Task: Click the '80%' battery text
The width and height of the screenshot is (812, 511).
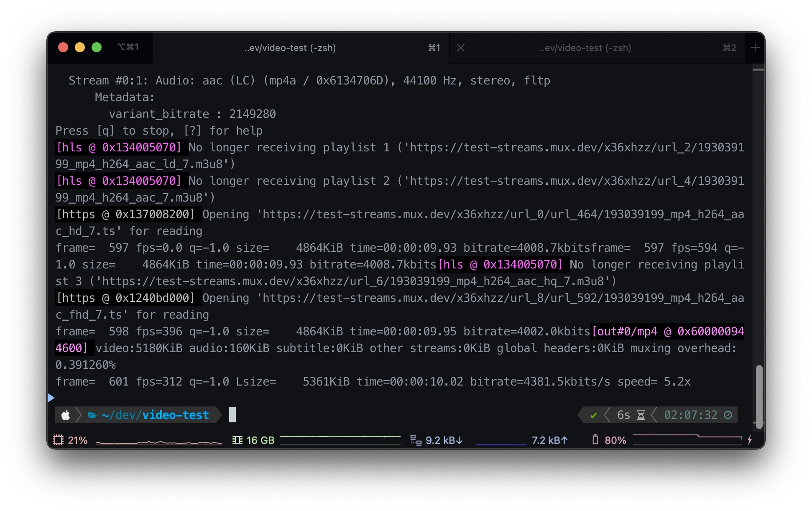Action: click(x=615, y=440)
